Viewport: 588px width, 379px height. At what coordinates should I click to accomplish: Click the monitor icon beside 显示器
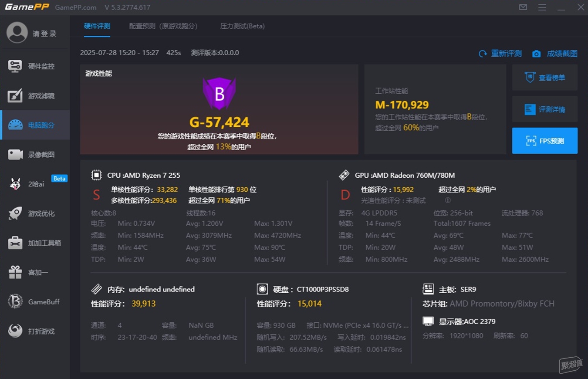pyautogui.click(x=428, y=321)
